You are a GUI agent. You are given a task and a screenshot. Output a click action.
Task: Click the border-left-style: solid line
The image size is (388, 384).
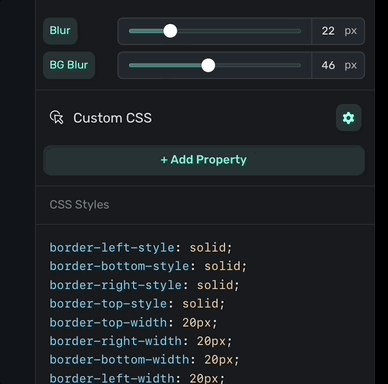140,248
